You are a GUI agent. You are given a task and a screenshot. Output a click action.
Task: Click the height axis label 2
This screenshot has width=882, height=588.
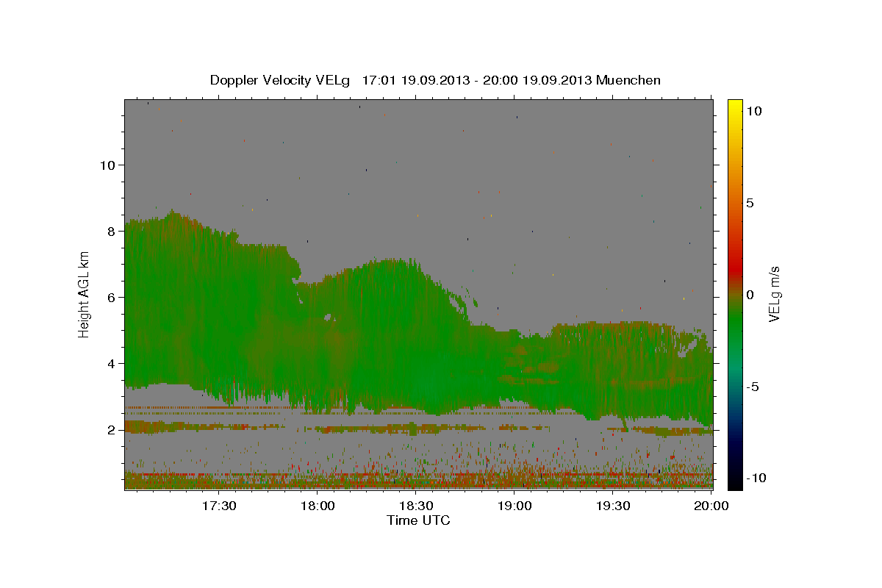112,429
